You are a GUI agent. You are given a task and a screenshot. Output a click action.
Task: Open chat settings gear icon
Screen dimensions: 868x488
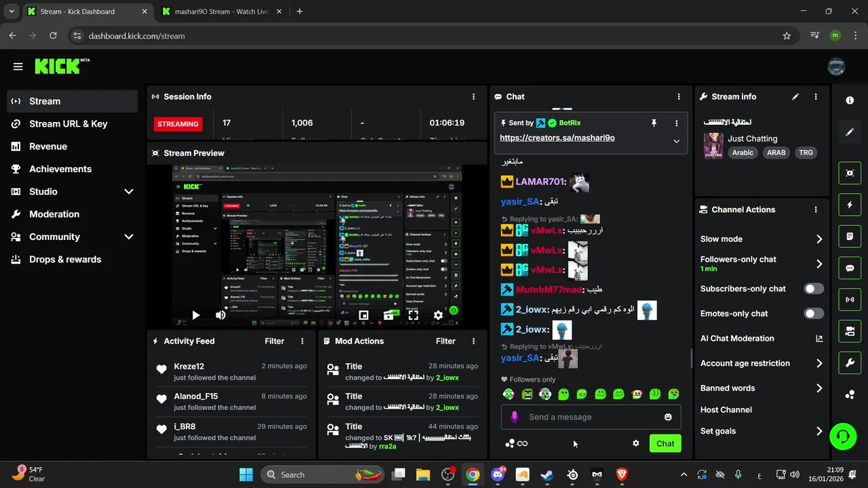(x=636, y=443)
